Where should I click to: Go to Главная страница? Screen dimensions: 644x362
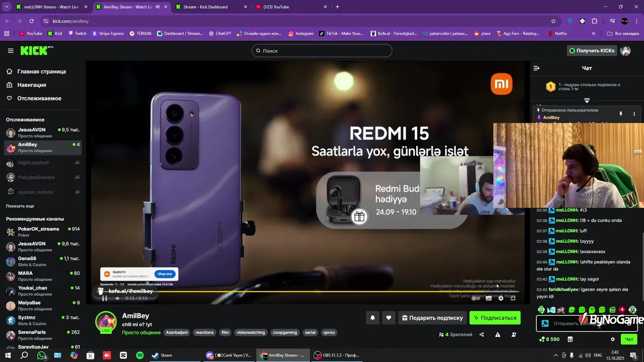36,71
